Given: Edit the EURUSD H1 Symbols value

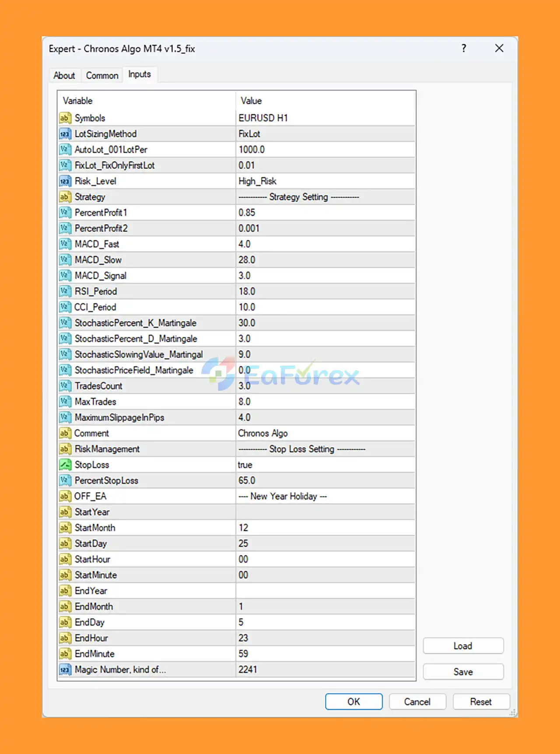Looking at the screenshot, I should click(325, 118).
